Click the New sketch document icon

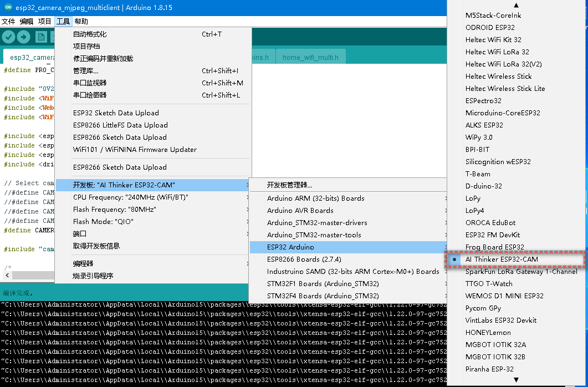[41, 37]
